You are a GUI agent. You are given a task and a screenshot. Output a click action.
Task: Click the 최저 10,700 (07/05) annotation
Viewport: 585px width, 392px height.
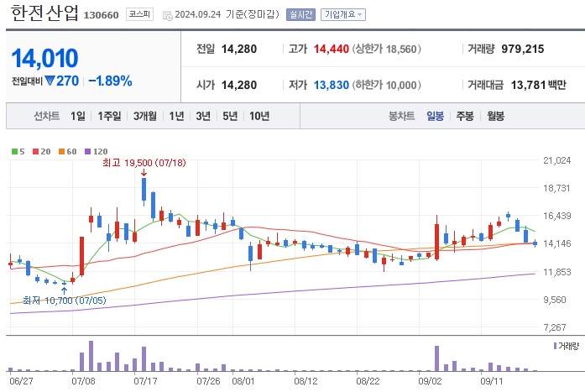coord(64,301)
